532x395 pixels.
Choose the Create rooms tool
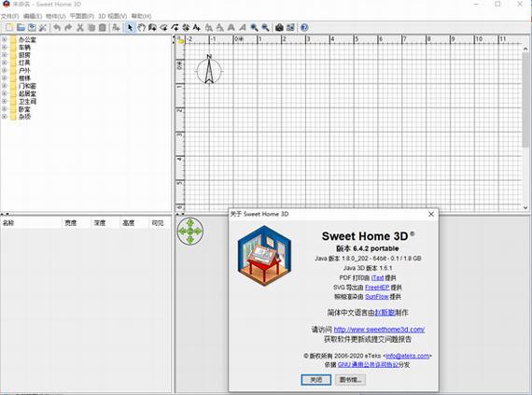163,27
